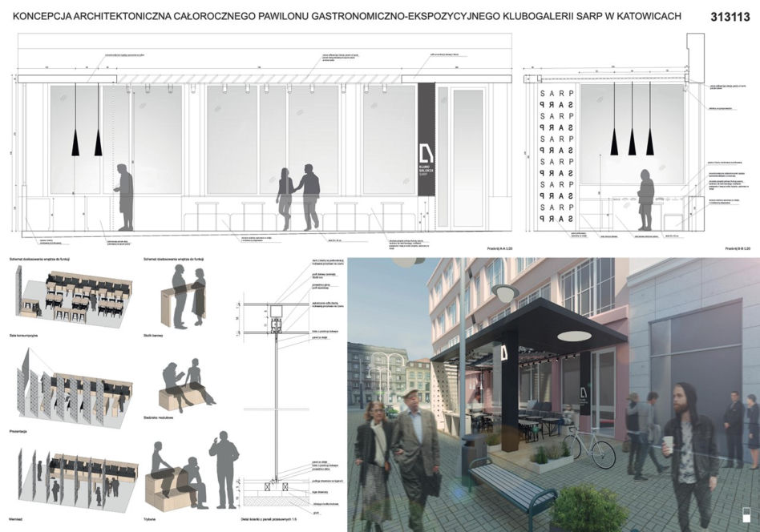The image size is (760, 532).
Task: Click the "Schemat" heading above the bar table figures
Action: point(173,260)
